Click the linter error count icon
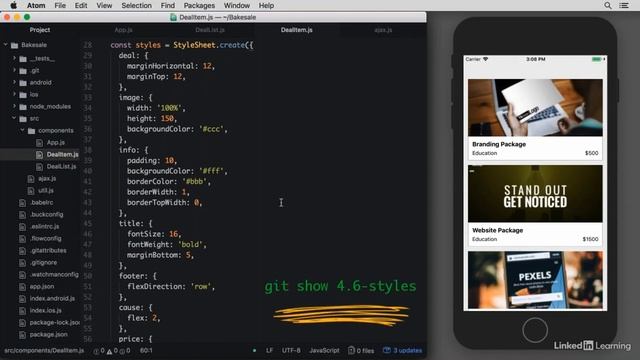Viewport: 640px width, 360px height. tap(99, 351)
